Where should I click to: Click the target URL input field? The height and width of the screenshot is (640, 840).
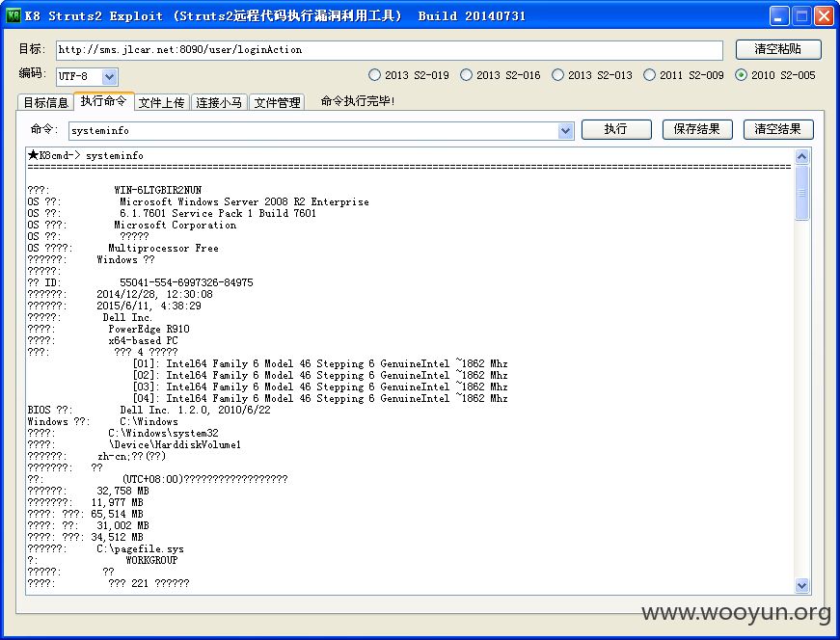point(390,50)
